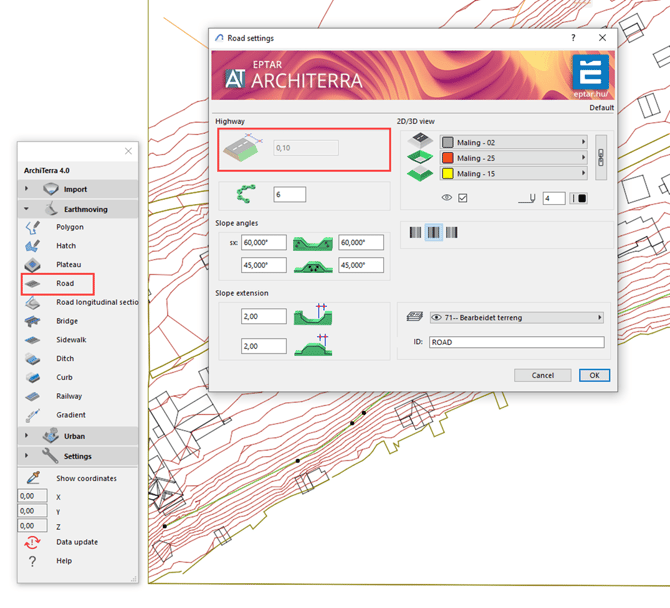
Task: Open the 71-- Bearbeidet terreng layer dropdown
Action: tap(516, 318)
